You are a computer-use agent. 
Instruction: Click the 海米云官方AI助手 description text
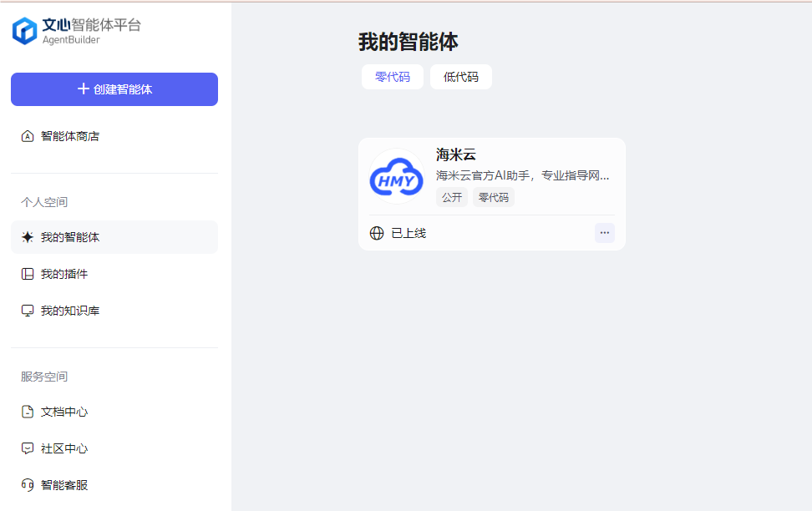click(x=523, y=175)
